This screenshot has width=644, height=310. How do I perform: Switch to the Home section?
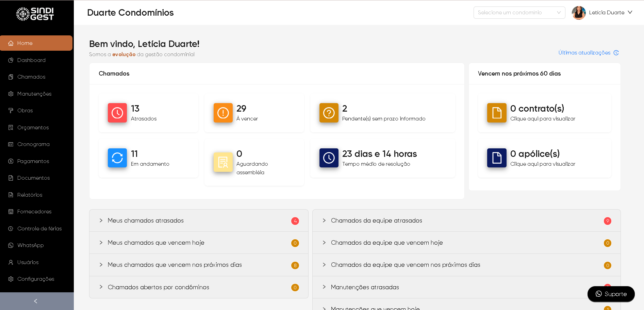click(x=24, y=43)
